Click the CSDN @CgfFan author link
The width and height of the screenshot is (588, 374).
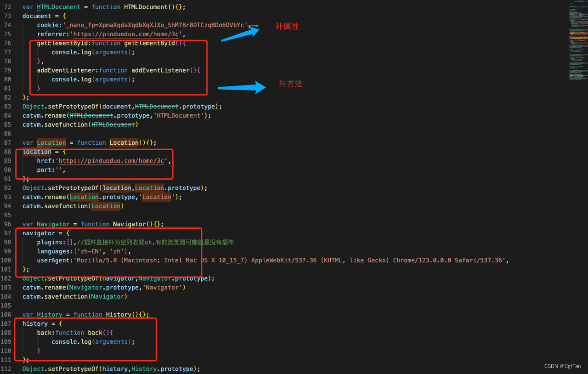click(562, 366)
